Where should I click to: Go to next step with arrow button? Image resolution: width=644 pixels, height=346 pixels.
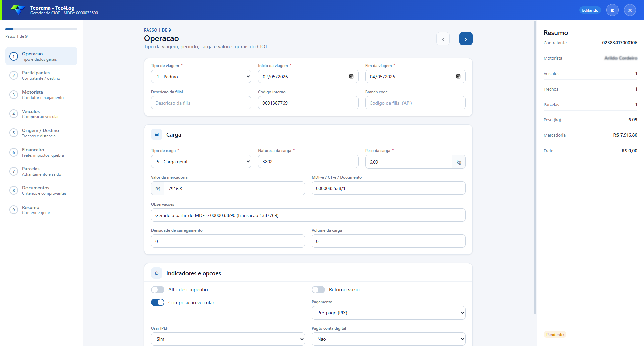tap(466, 39)
